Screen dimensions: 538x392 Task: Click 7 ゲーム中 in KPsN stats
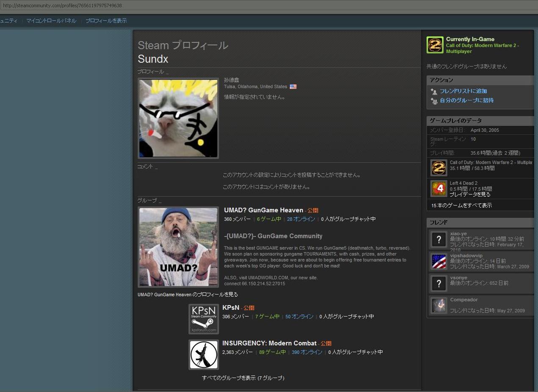click(x=267, y=317)
